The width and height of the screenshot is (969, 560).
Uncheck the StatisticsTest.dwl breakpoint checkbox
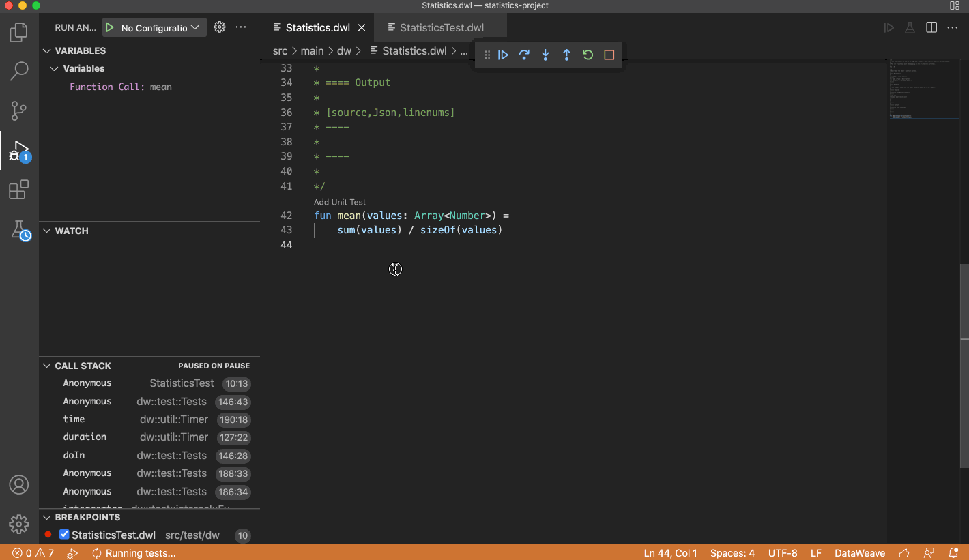(64, 535)
